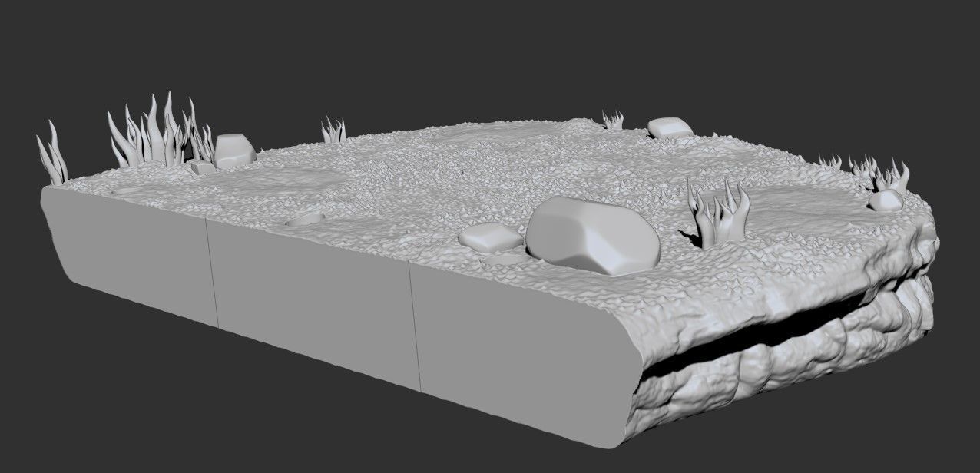980x473 pixels.
Task: Select the round crater dent near the front edge
Action: tap(306, 220)
